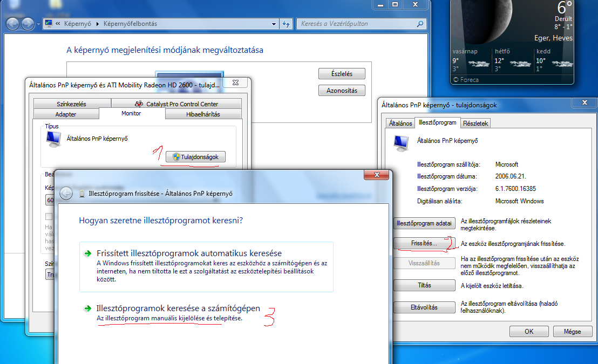Screen dimensions: 598x364
Task: Switch to the Adapter tab
Action: [x=66, y=114]
